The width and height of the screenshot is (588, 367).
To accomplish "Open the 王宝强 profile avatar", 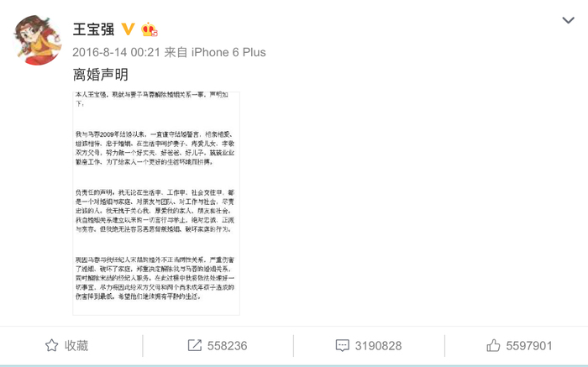I will pyautogui.click(x=37, y=39).
